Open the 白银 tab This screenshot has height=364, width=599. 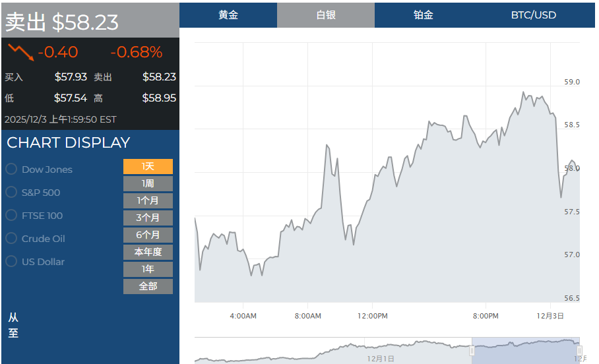click(x=326, y=15)
